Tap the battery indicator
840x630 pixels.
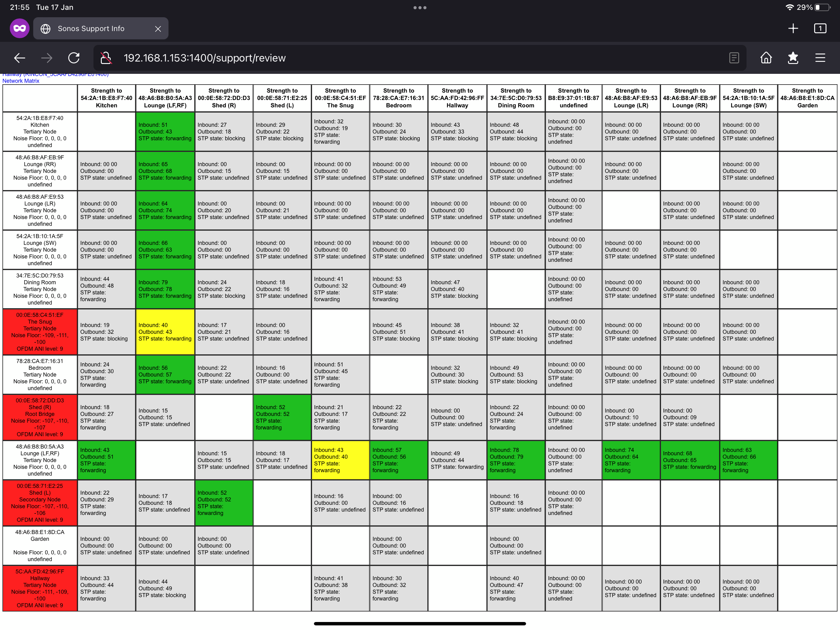coord(822,7)
